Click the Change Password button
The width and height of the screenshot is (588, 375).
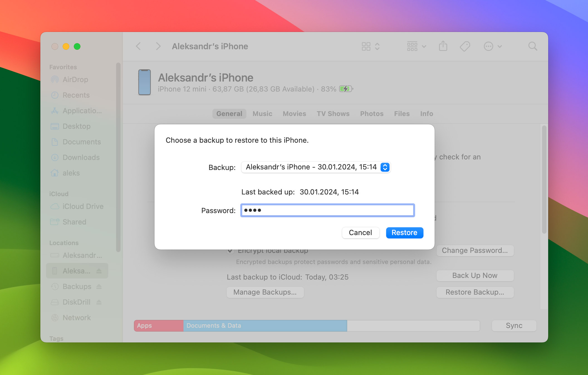(x=475, y=250)
